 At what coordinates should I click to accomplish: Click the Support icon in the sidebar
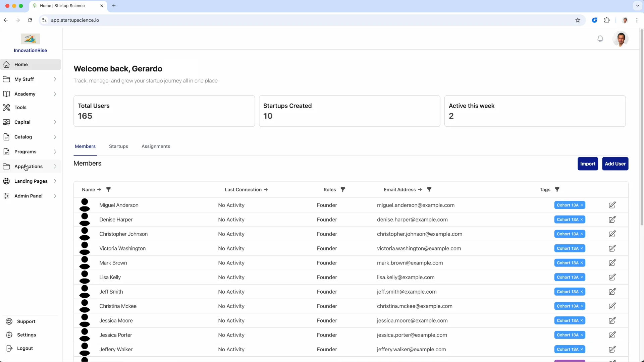pos(9,321)
